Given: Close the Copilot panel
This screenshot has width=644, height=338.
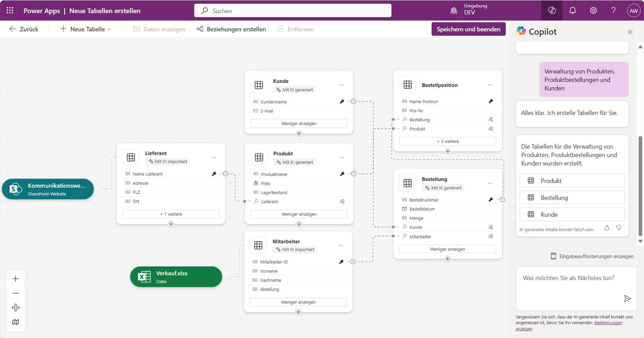Looking at the screenshot, I should [630, 32].
